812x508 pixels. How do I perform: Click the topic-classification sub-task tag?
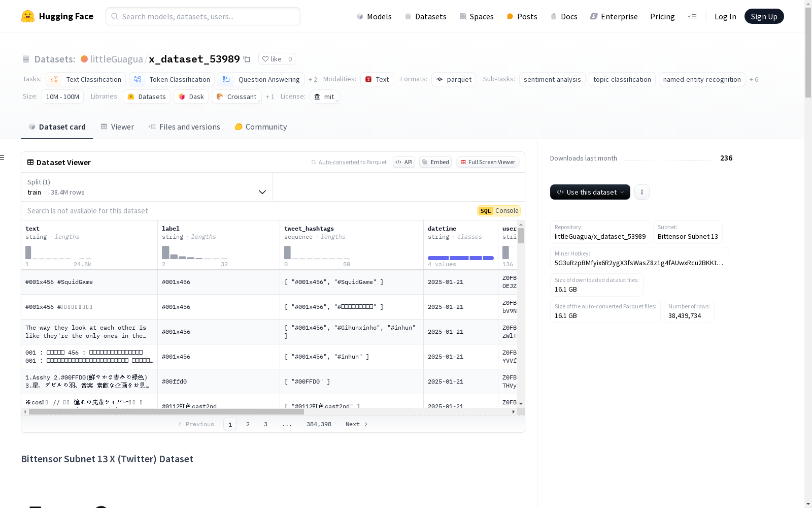(x=622, y=79)
